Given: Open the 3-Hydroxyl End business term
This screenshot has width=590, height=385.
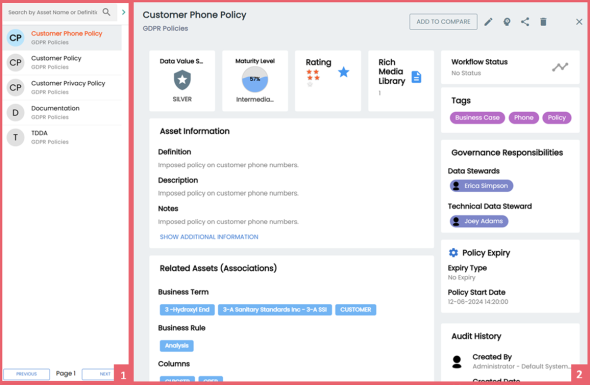Looking at the screenshot, I should click(187, 310).
